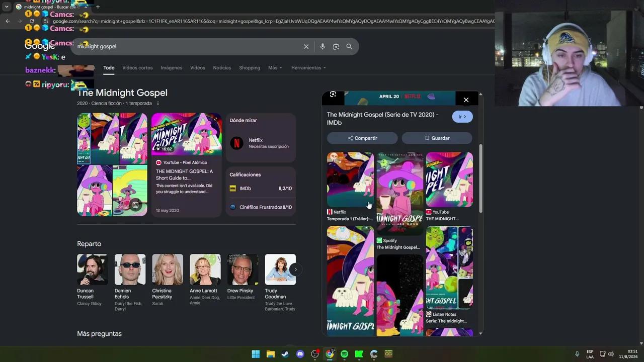Viewport: 644px width, 362px height.
Task: Expand the 'Herramientas' search tools
Action: tap(308, 68)
